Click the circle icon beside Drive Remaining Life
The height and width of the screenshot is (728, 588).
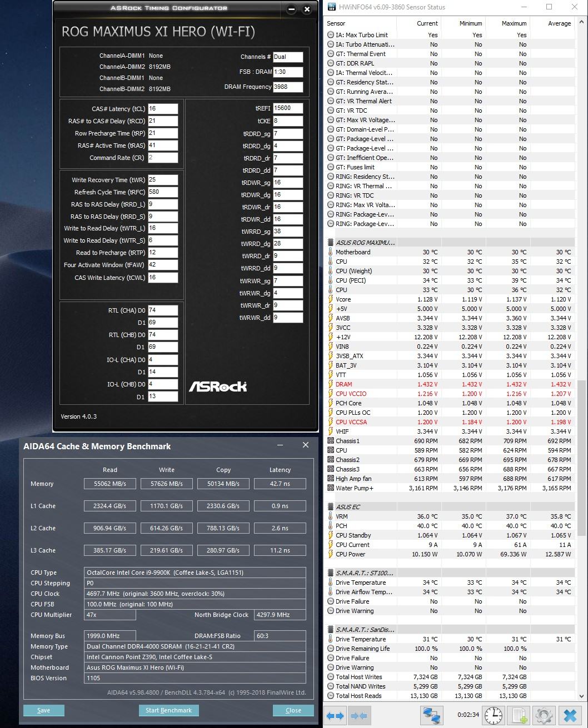point(331,649)
